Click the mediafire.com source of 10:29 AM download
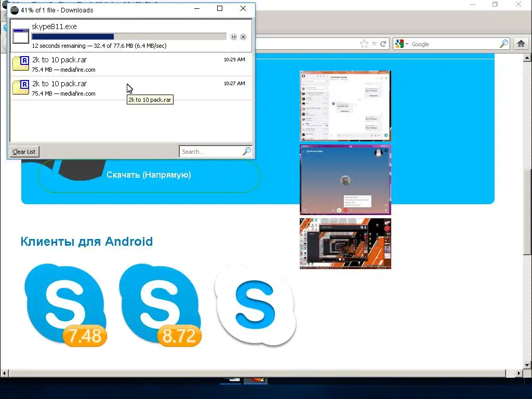This screenshot has height=399, width=532. (78, 70)
